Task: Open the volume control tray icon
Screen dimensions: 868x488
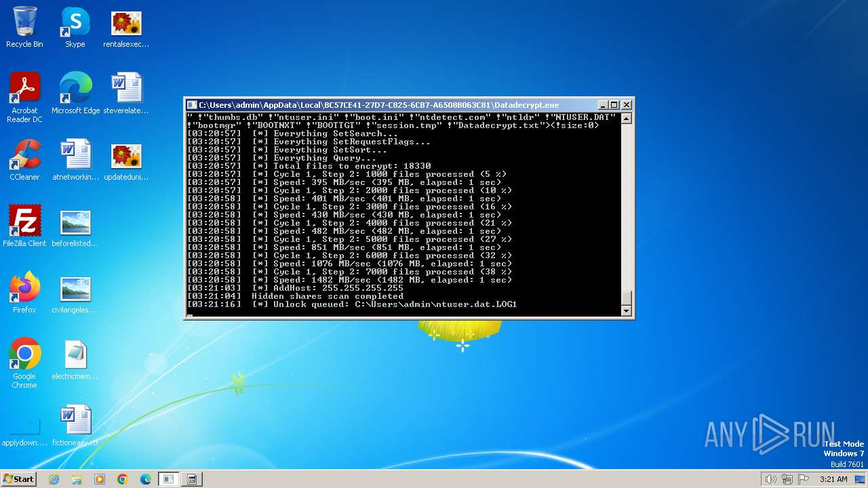Action: 770,479
